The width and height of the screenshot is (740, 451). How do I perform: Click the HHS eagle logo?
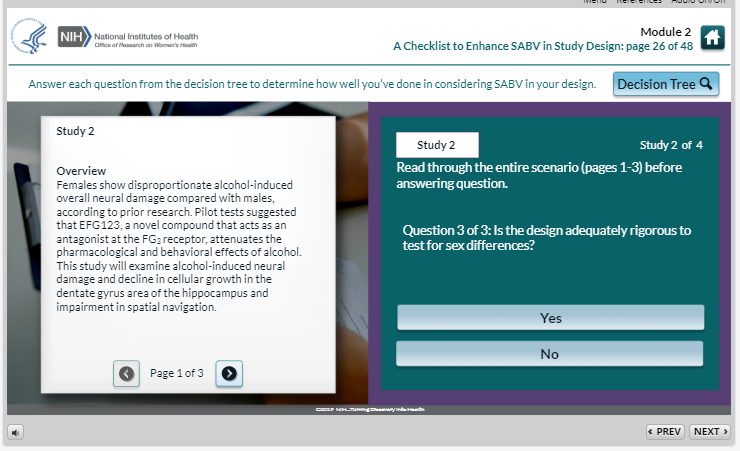click(29, 36)
